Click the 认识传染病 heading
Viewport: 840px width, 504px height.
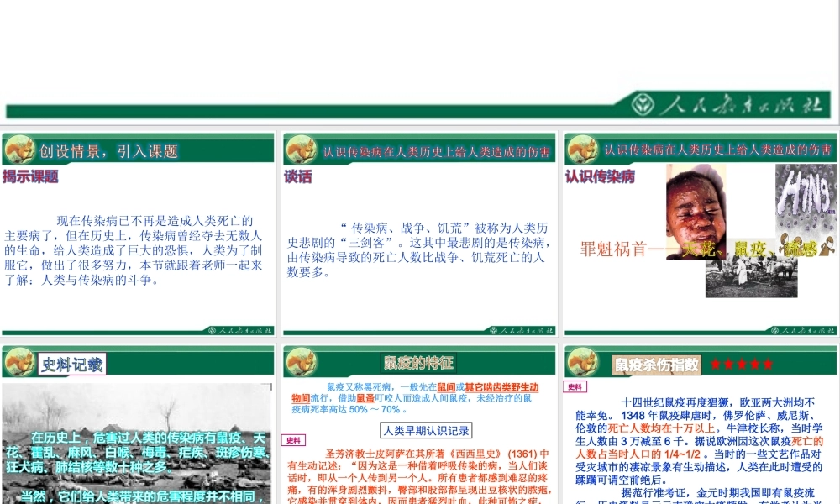tap(600, 176)
